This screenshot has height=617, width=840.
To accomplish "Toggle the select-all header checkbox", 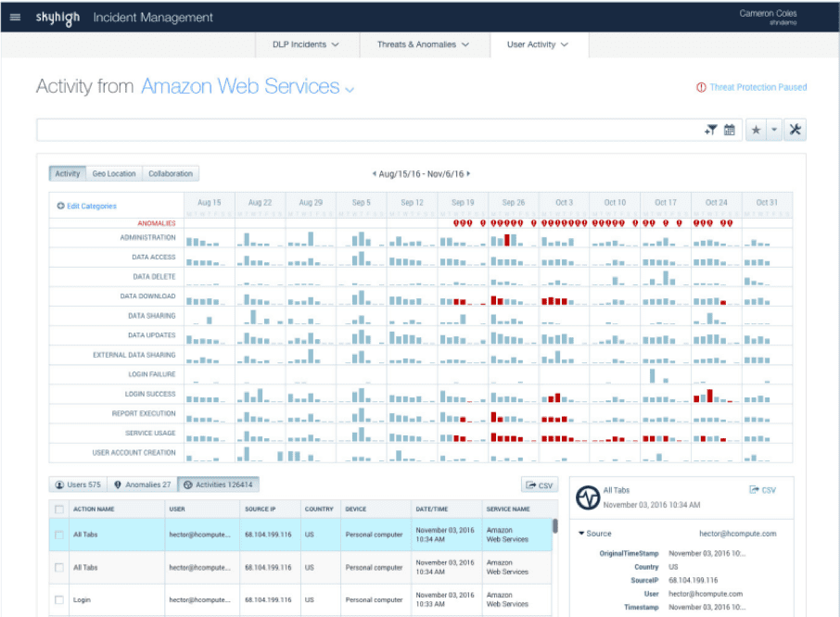I will (x=59, y=510).
